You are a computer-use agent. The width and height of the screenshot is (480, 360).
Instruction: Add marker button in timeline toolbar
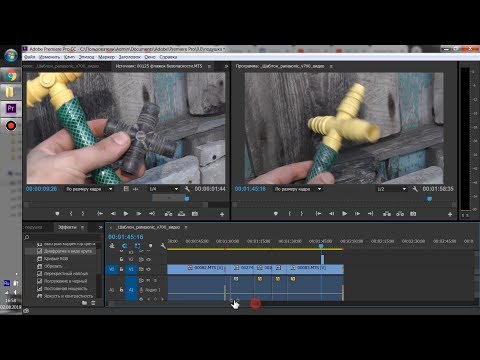[150, 246]
